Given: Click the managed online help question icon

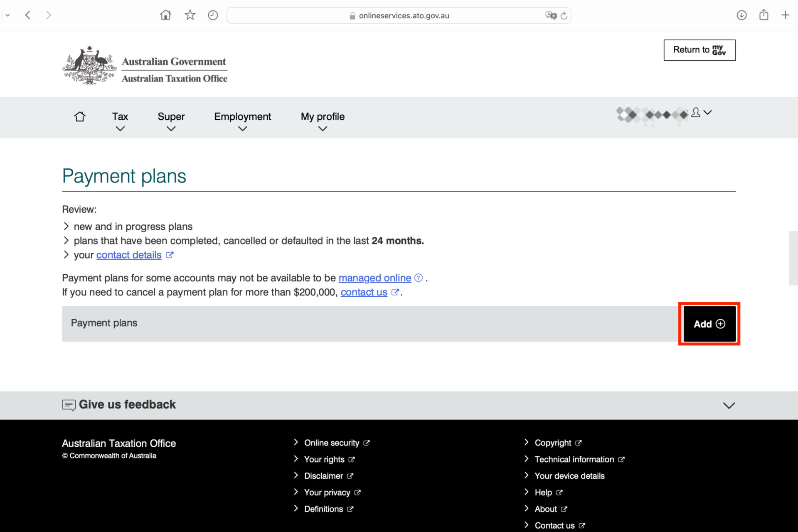Looking at the screenshot, I should coord(419,278).
